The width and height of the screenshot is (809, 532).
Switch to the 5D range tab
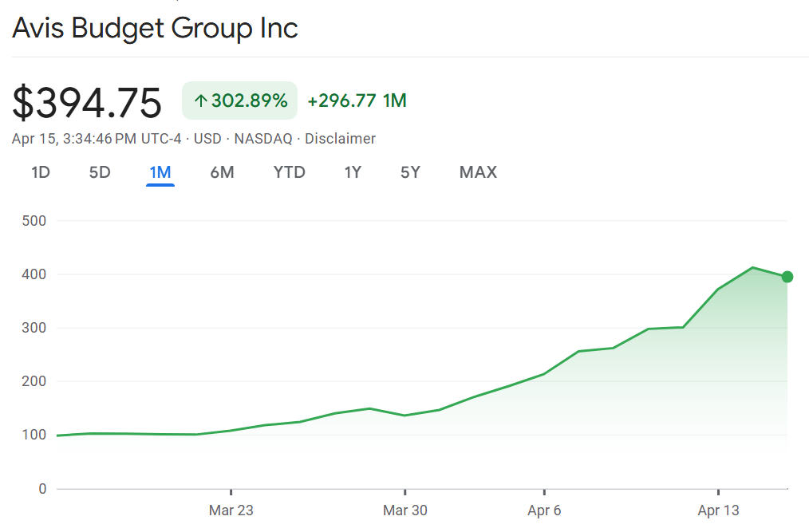tap(100, 172)
